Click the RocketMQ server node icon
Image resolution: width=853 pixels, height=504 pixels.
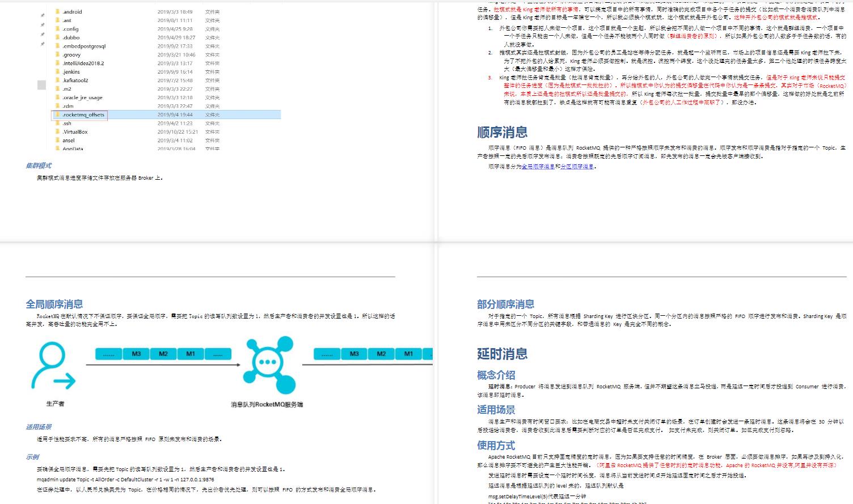pyautogui.click(x=269, y=365)
